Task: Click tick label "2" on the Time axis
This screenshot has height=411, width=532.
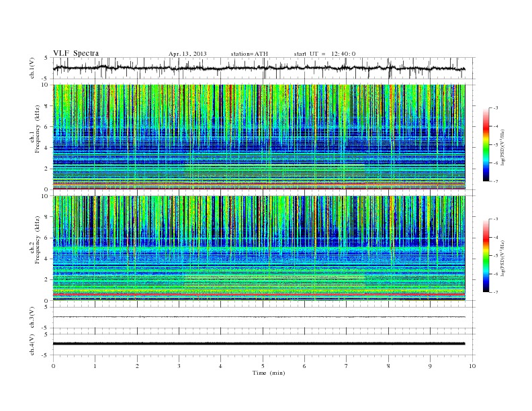Action: pyautogui.click(x=137, y=366)
